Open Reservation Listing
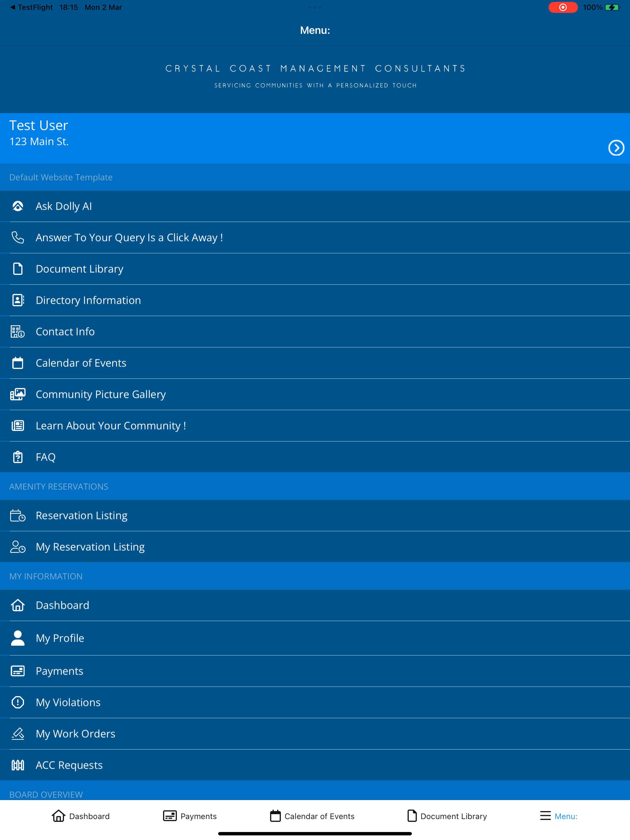This screenshot has width=630, height=840. click(315, 515)
